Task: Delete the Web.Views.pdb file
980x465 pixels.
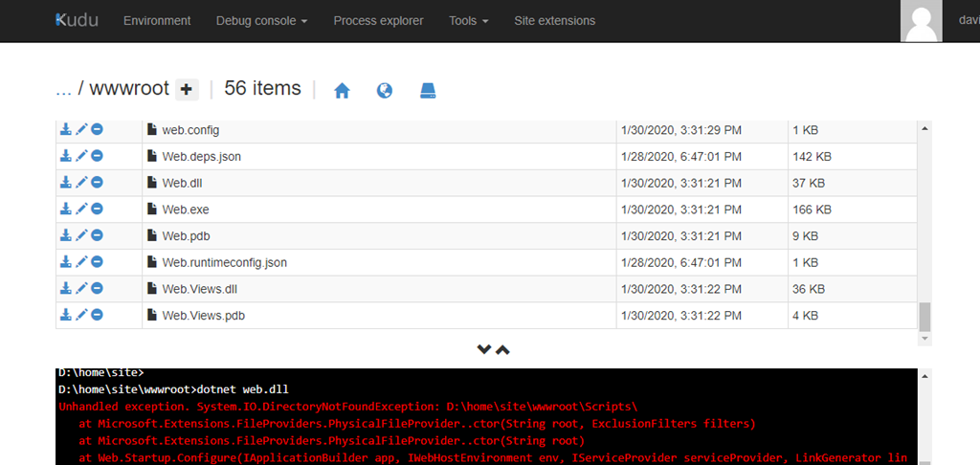Action: (x=97, y=315)
